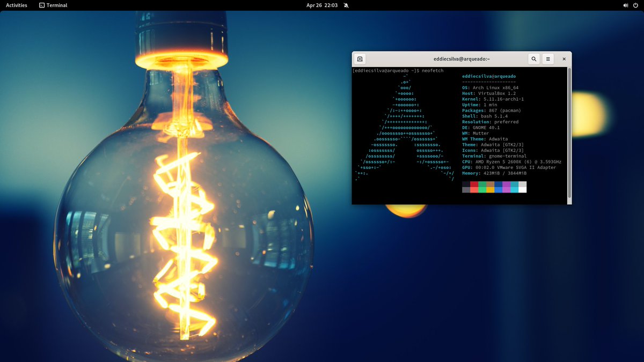Click the cyan eddiecsilva@arqueado header in the neofetch output
644x362 pixels.
pyautogui.click(x=489, y=76)
